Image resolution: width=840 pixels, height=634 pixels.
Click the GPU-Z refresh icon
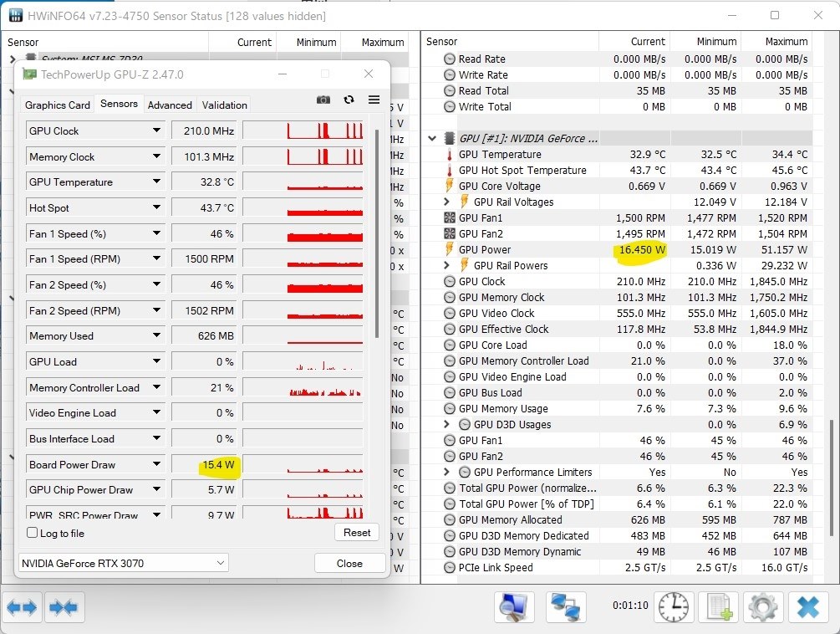tap(349, 100)
